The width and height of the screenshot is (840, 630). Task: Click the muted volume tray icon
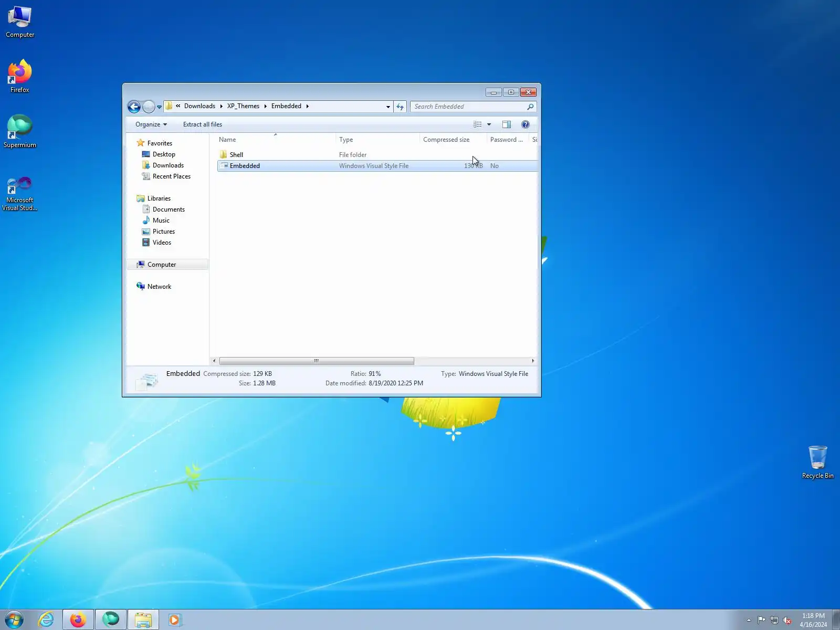pos(787,620)
